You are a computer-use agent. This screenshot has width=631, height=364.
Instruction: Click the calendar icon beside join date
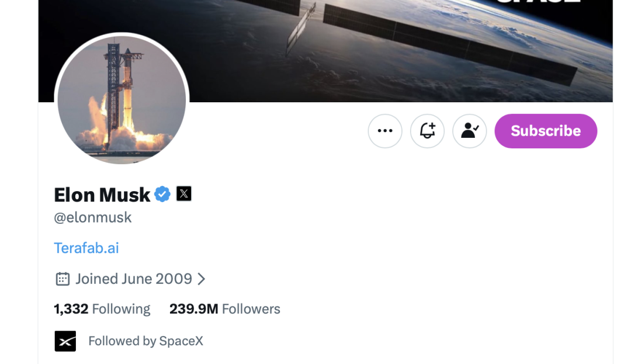coord(63,279)
